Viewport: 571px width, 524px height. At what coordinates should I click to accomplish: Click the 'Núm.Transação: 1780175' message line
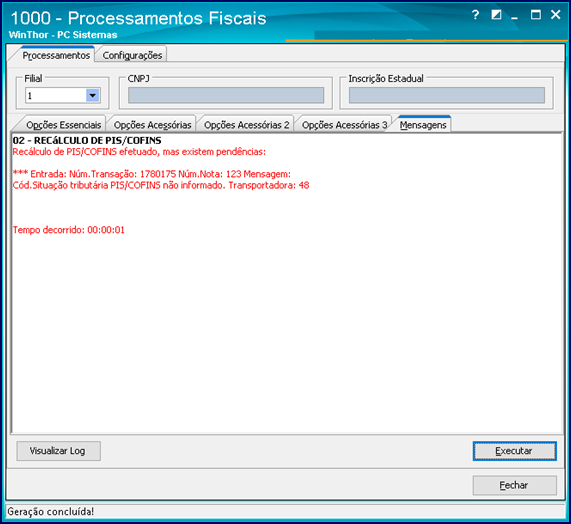pos(152,174)
